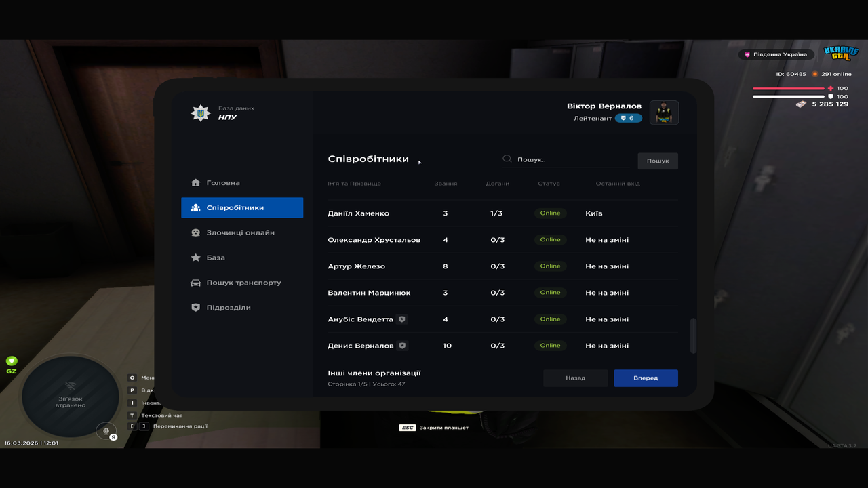Click the Ім'я та Прізвище column header
Screen dimensions: 868x488
[x=354, y=184]
